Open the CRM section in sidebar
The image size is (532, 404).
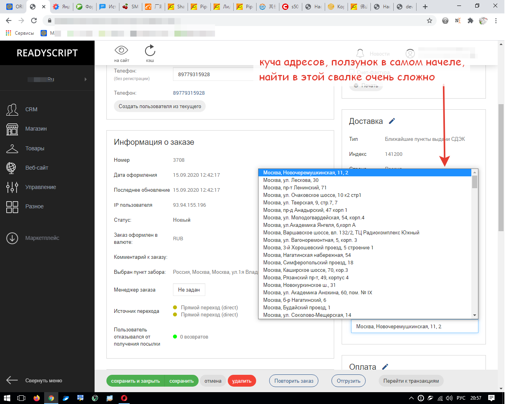tap(31, 109)
